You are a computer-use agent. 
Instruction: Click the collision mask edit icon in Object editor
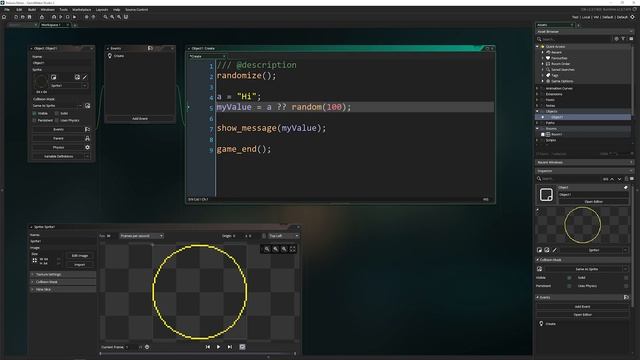click(87, 106)
